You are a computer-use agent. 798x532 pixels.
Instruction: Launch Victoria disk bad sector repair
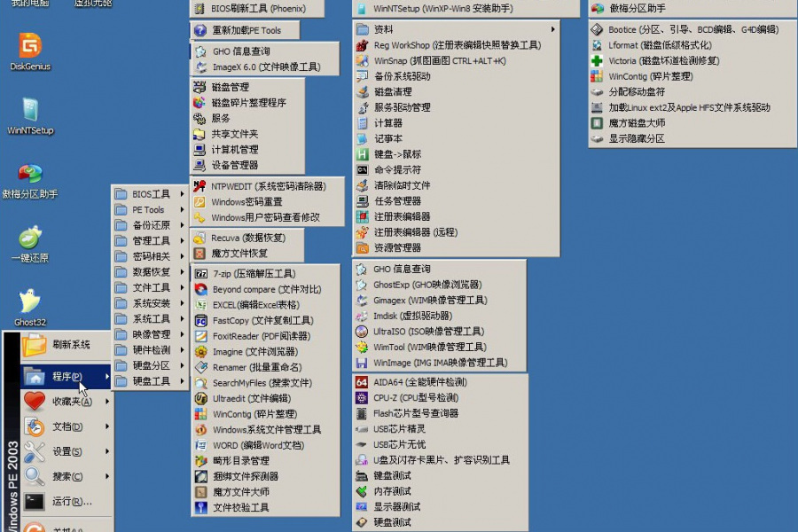[x=692, y=60]
